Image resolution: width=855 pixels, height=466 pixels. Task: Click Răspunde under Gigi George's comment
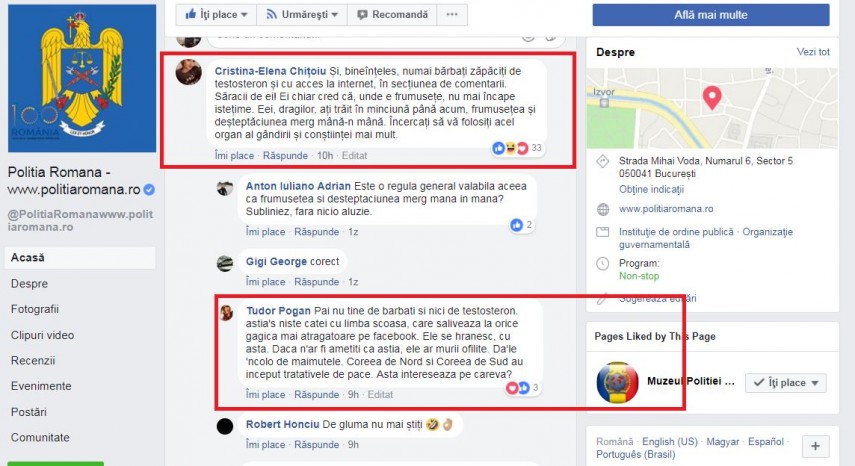[x=316, y=282]
